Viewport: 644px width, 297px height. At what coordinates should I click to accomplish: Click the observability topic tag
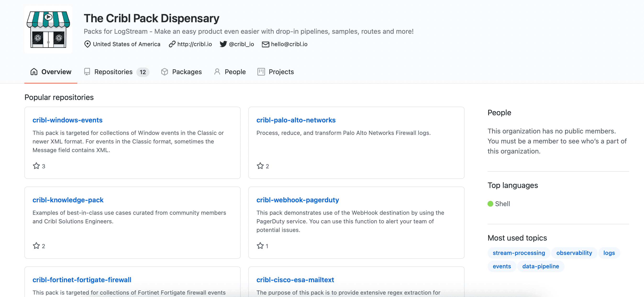point(574,253)
